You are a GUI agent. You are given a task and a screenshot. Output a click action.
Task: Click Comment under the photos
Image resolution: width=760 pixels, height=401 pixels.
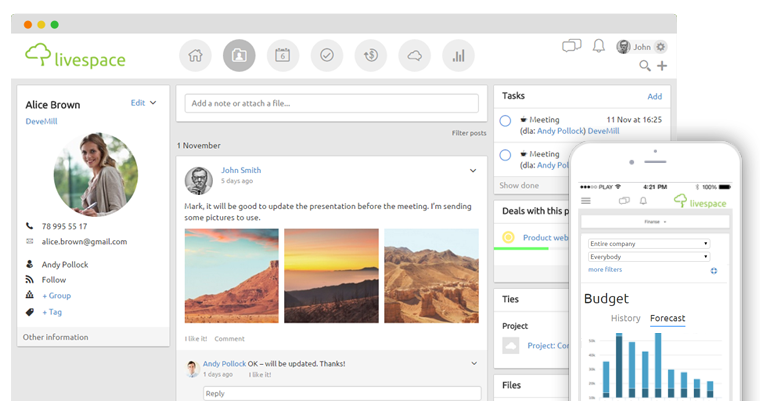(229, 338)
